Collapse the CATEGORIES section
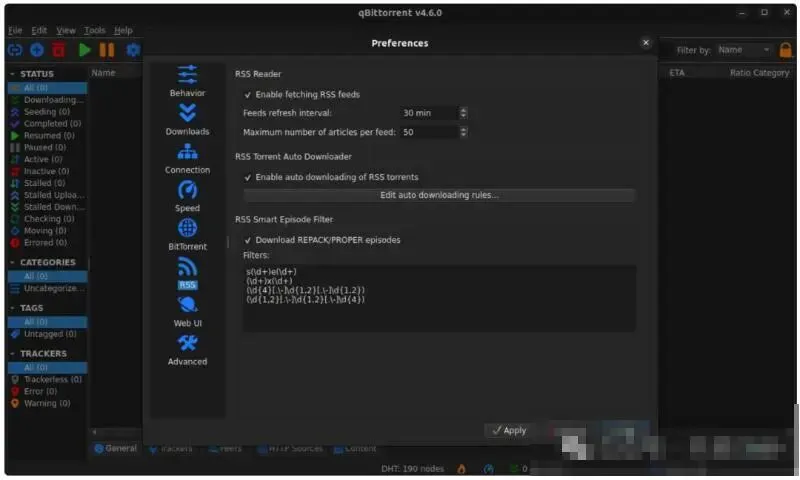The width and height of the screenshot is (800, 480). (12, 262)
